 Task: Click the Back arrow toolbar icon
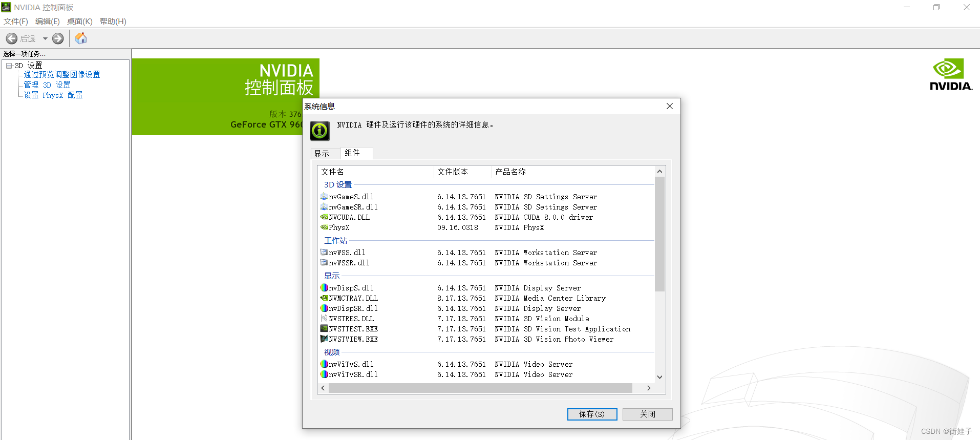[x=12, y=38]
